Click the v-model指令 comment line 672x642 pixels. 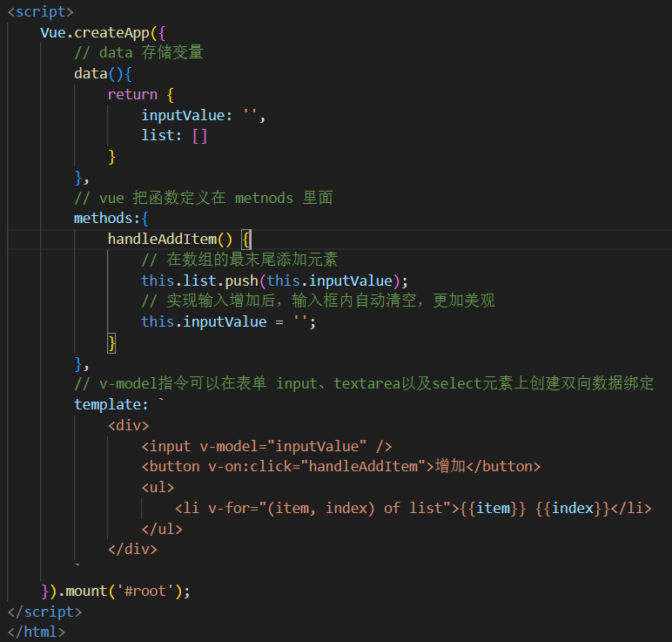click(x=364, y=383)
